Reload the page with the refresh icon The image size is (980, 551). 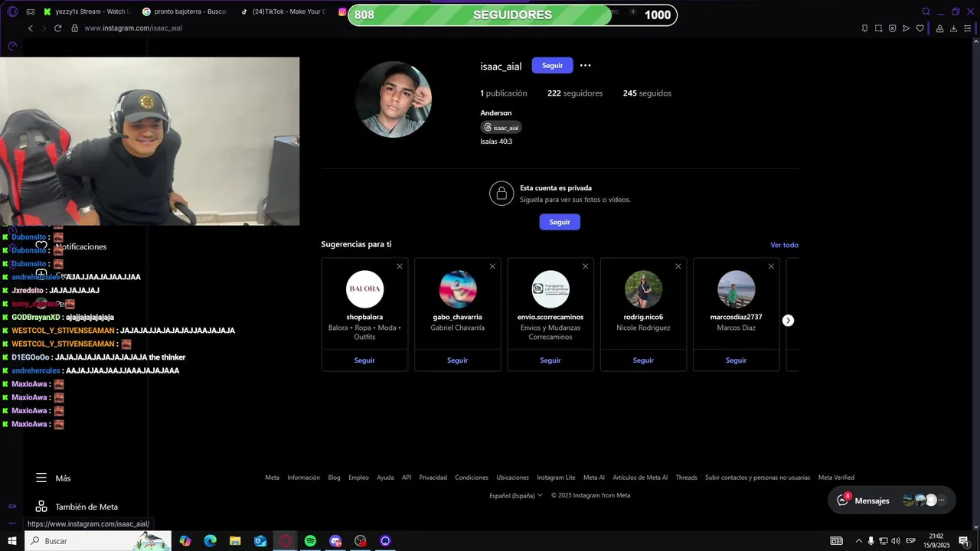(x=57, y=28)
